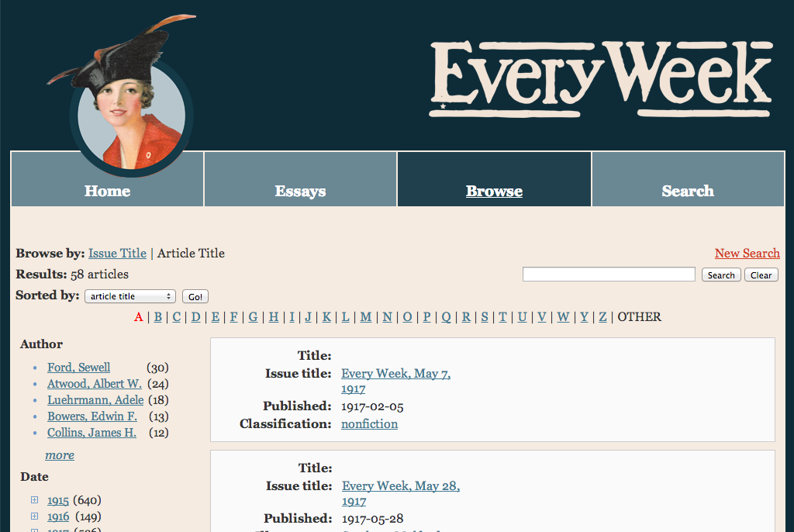This screenshot has height=532, width=794.
Task: Expand the 1915 date tree
Action: pos(34,500)
